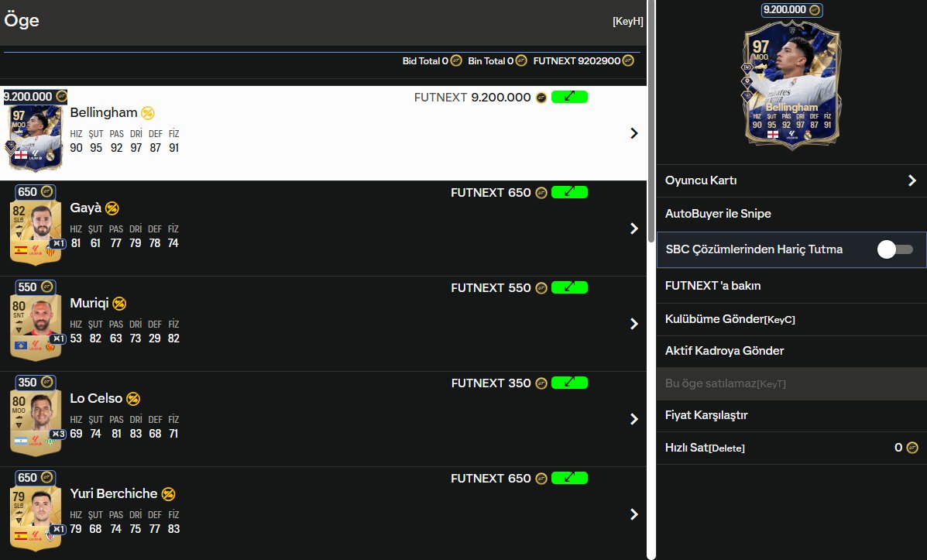The width and height of the screenshot is (927, 560).
Task: Click Gayà player name
Action: pos(86,208)
